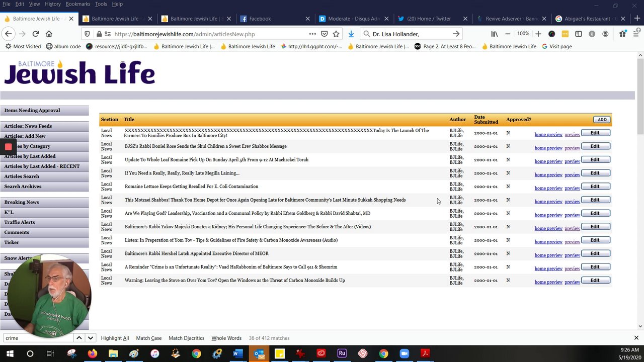Go to the Firefox home page
The width and height of the screenshot is (644, 362).
pyautogui.click(x=49, y=34)
